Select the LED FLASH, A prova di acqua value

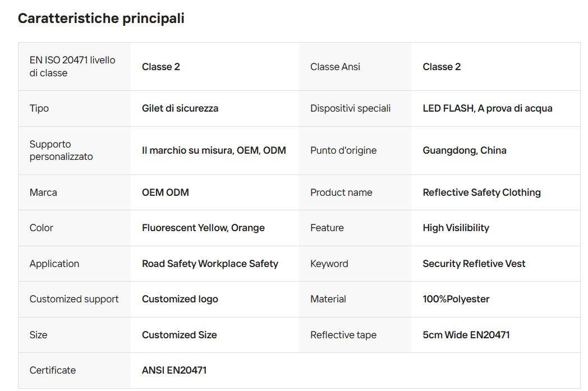pos(487,108)
